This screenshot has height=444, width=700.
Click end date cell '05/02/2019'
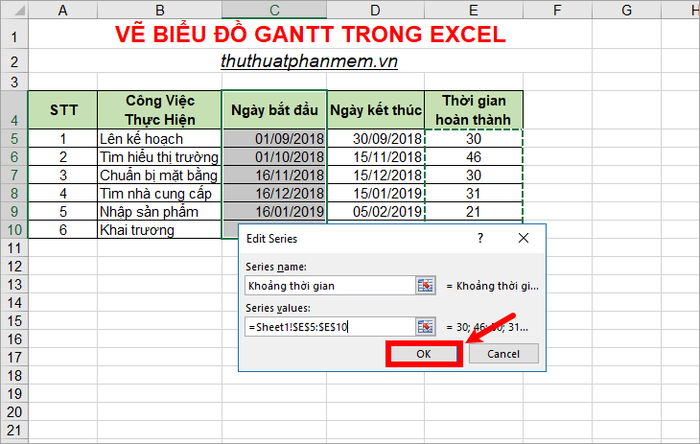(375, 212)
